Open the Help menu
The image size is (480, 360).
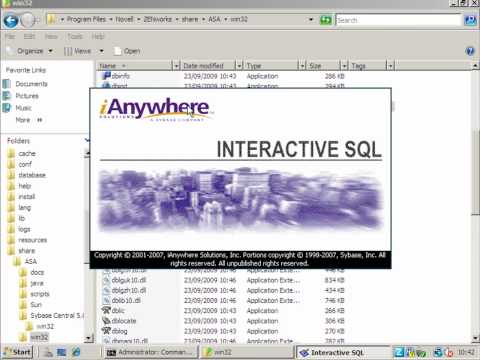pos(98,36)
